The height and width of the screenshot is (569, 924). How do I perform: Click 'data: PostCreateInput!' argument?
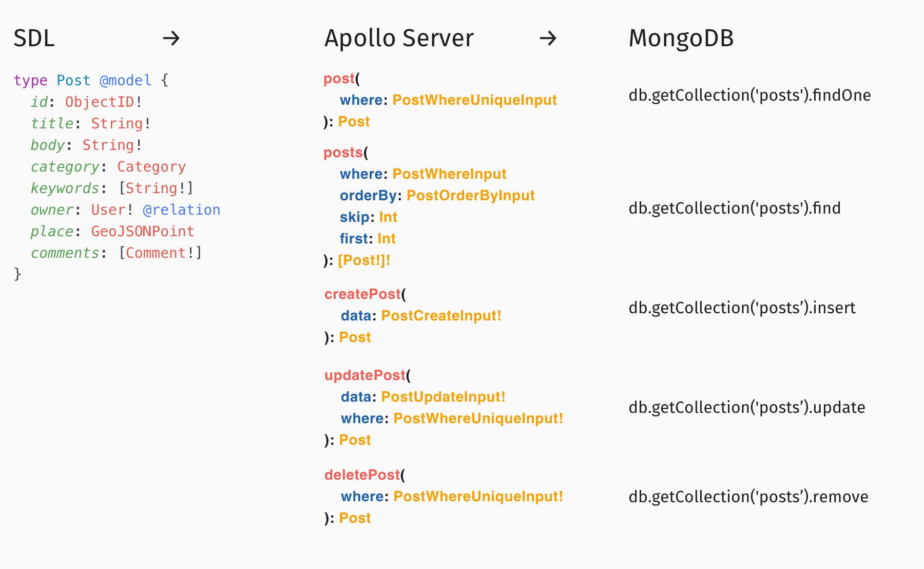pyautogui.click(x=421, y=316)
